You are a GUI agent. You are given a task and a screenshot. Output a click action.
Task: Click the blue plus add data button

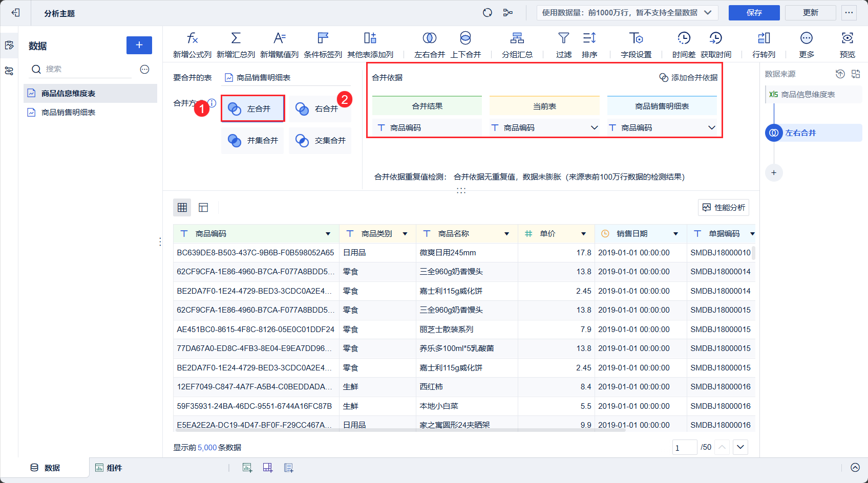coord(139,45)
